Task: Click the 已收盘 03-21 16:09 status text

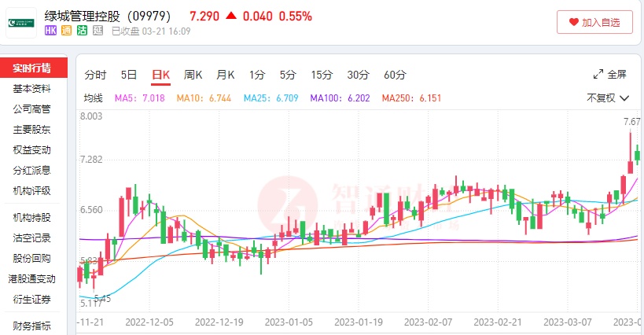Action: pos(151,31)
